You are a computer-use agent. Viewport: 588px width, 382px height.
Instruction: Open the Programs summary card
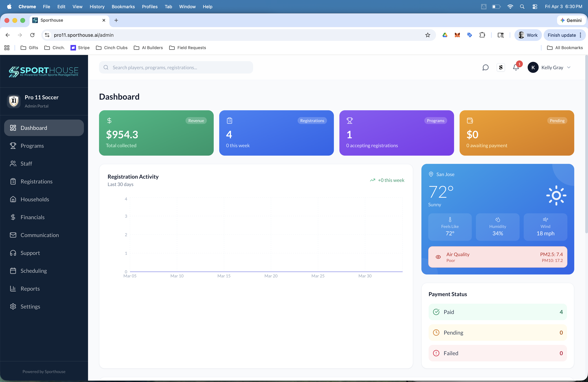pos(396,133)
